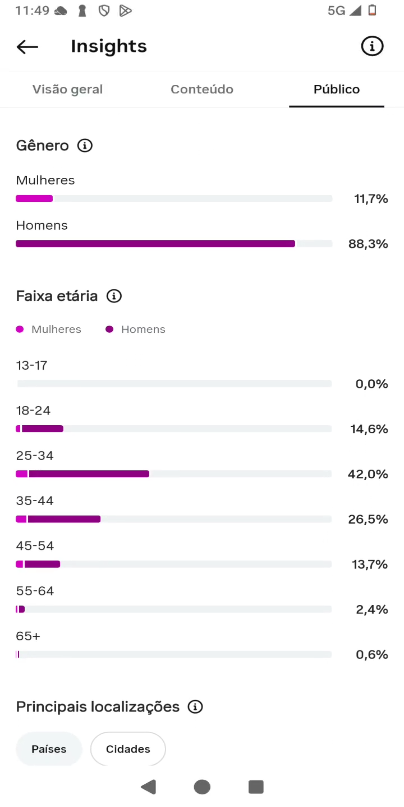Viewport: 404px width, 807px height.
Task: Tap the Mulheres legend dot in Faixa etária
Action: (x=20, y=330)
